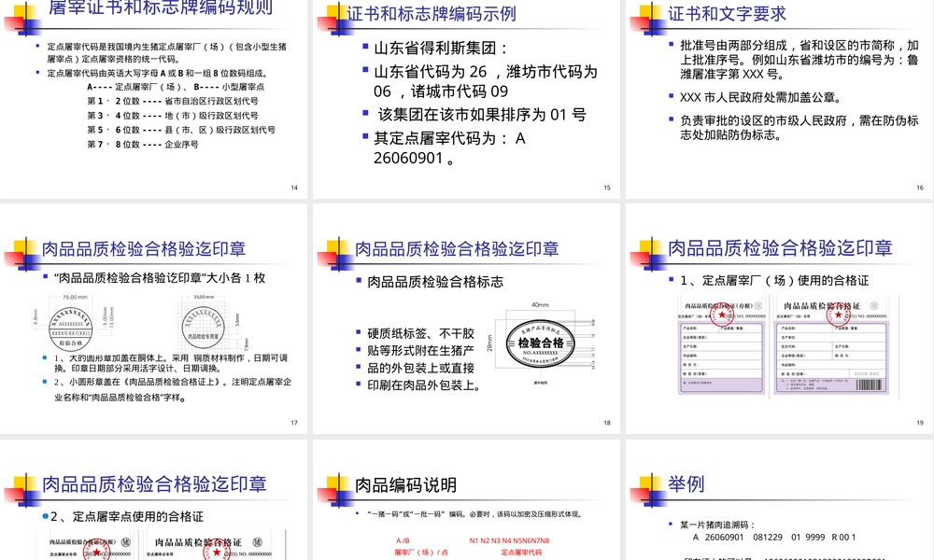Click bullet 山东省代码为 26，潍坊市代码为 06

coord(485,81)
